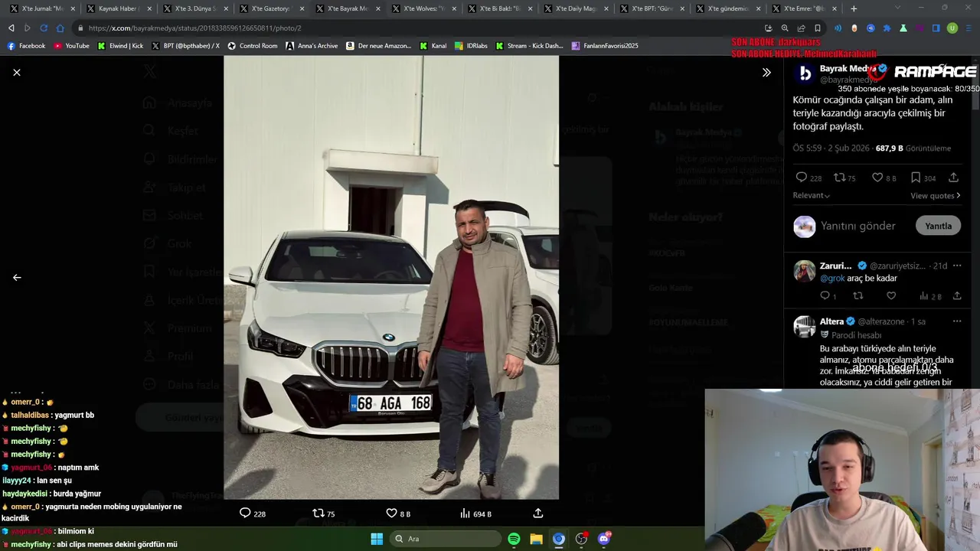
Task: Switch to X'te Daily Mag browser tab
Action: point(576,8)
